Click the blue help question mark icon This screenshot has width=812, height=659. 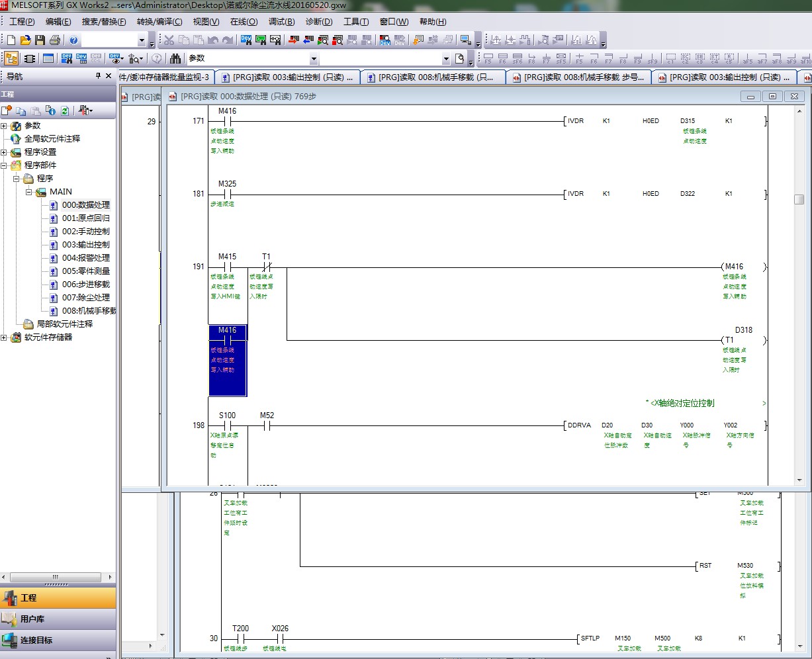coord(73,40)
